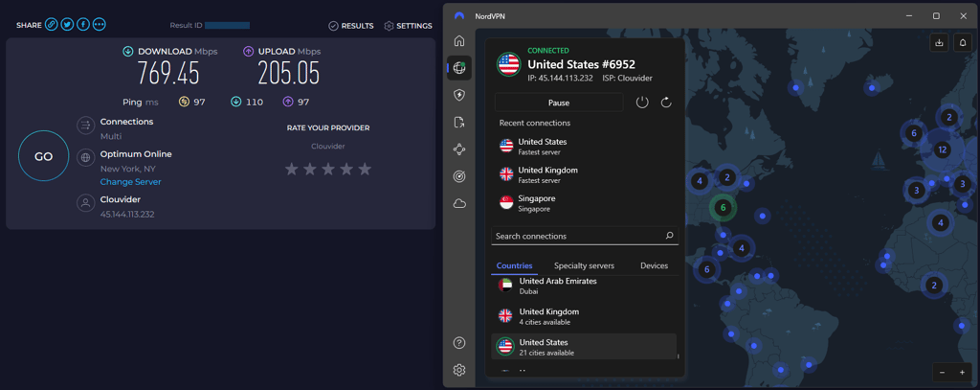
Task: Click the NordVPN maximize window button
Action: 936,15
